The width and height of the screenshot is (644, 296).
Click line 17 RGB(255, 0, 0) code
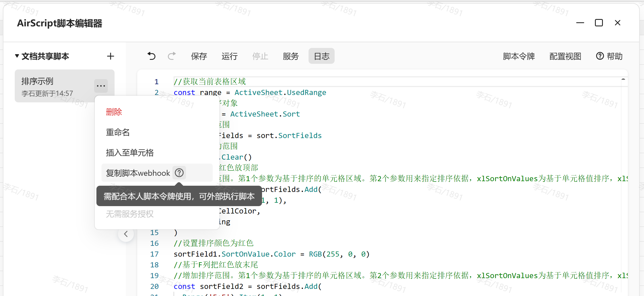339,254
